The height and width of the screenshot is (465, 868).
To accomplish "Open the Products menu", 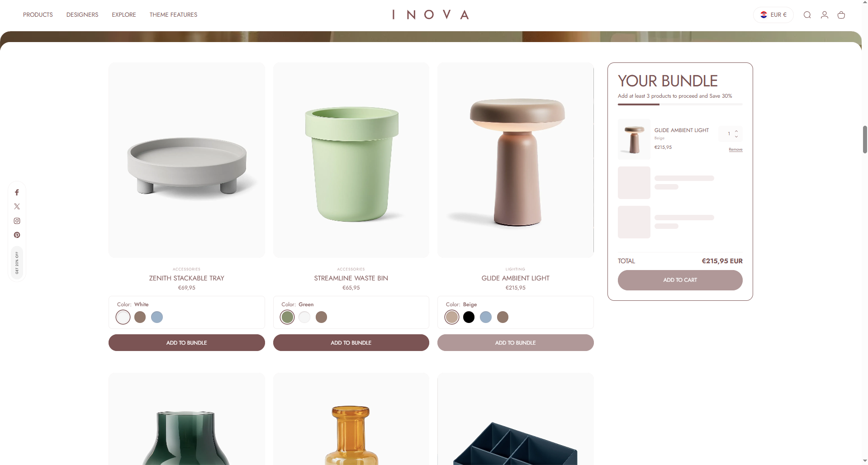I will point(38,15).
